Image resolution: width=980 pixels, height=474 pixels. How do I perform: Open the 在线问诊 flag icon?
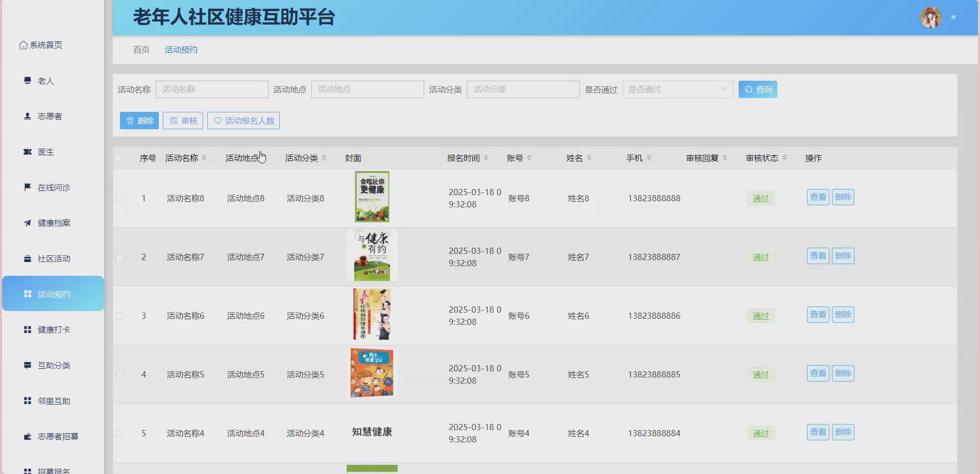pyautogui.click(x=28, y=187)
